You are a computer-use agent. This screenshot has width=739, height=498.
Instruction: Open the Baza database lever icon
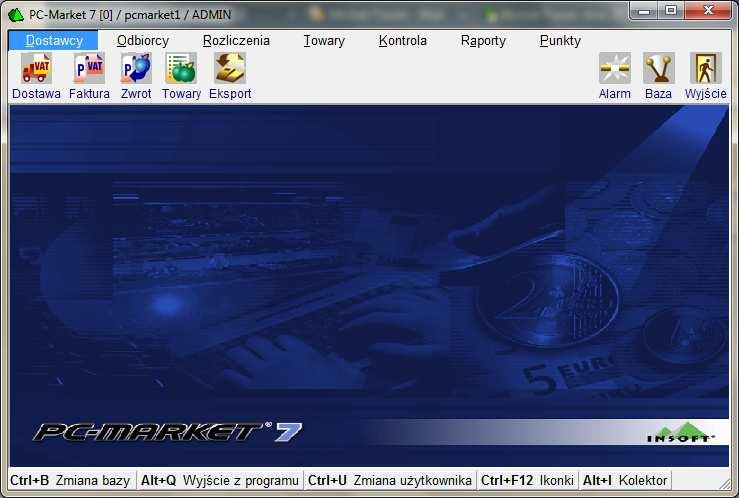pos(658,69)
